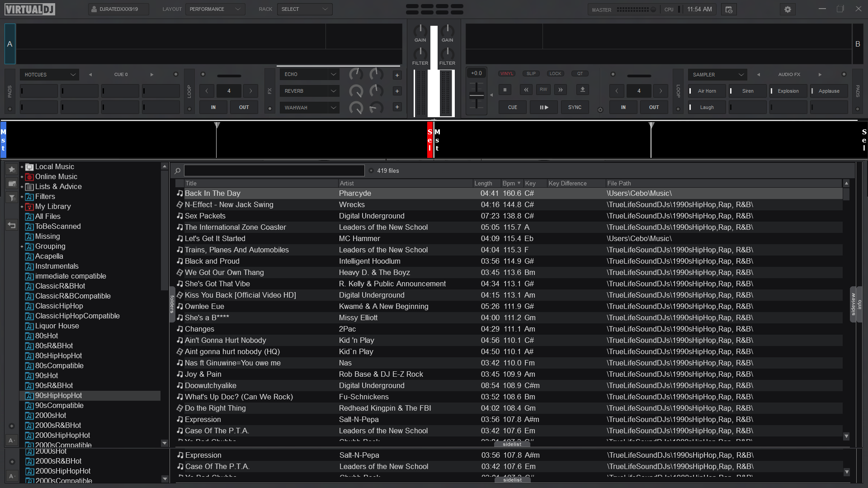This screenshot has width=868, height=488.
Task: Click the Online Music folder
Action: click(x=56, y=177)
